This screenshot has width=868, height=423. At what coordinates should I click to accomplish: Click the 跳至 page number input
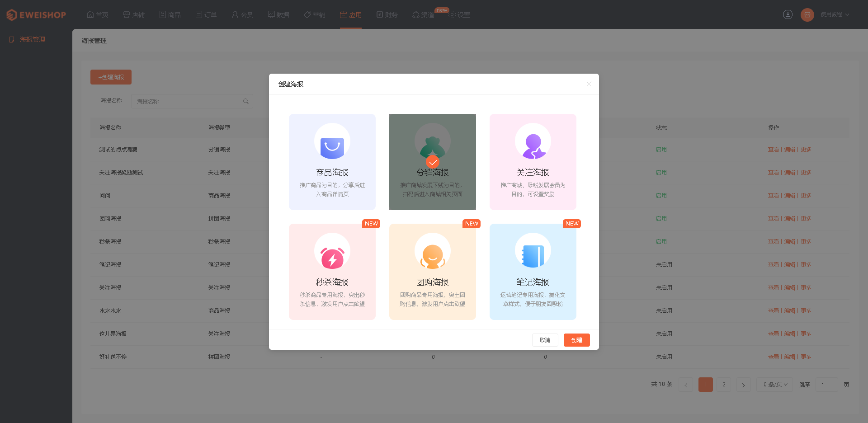(827, 385)
